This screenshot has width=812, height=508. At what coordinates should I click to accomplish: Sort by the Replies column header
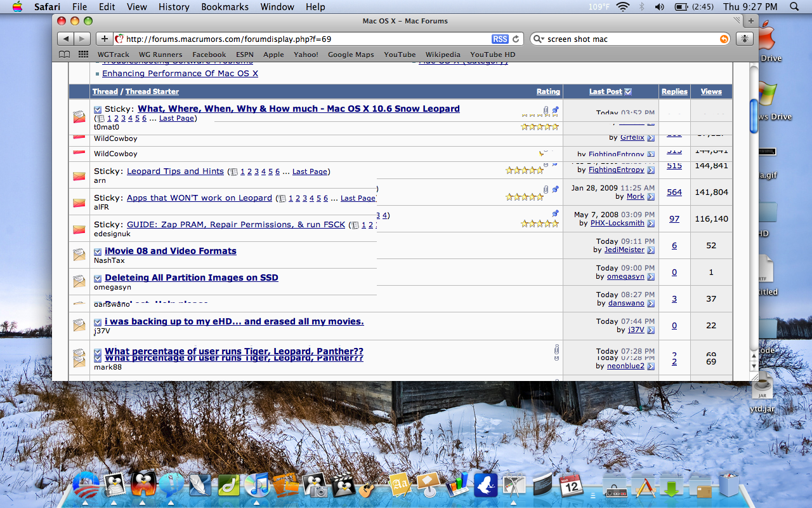coord(674,91)
